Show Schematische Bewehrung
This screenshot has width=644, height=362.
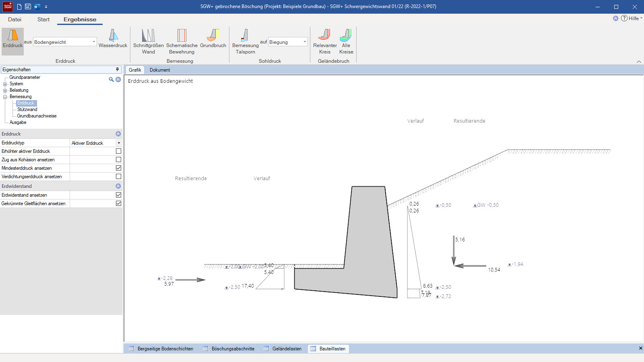pyautogui.click(x=182, y=41)
